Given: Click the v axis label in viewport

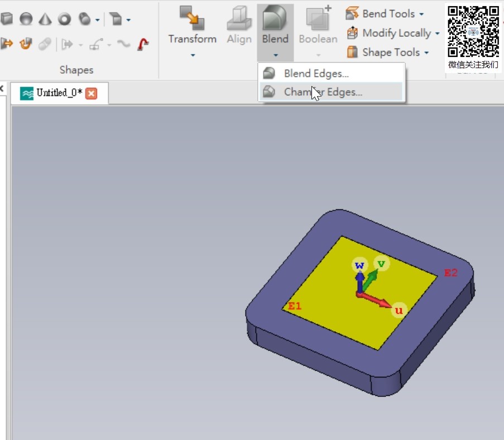Looking at the screenshot, I should (382, 264).
